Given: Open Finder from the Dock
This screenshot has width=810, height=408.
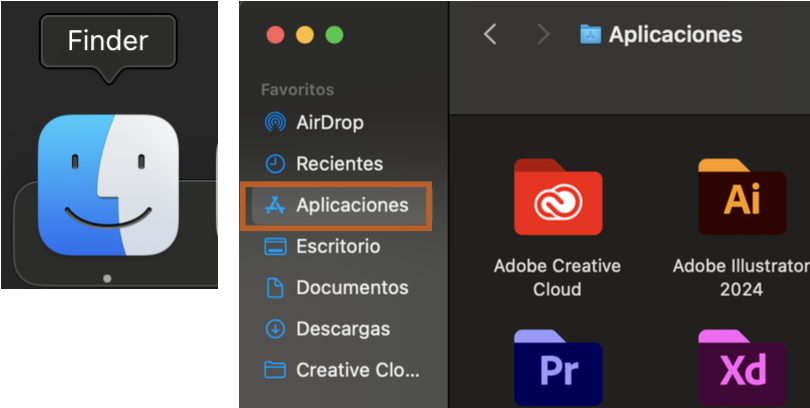Looking at the screenshot, I should [x=108, y=185].
